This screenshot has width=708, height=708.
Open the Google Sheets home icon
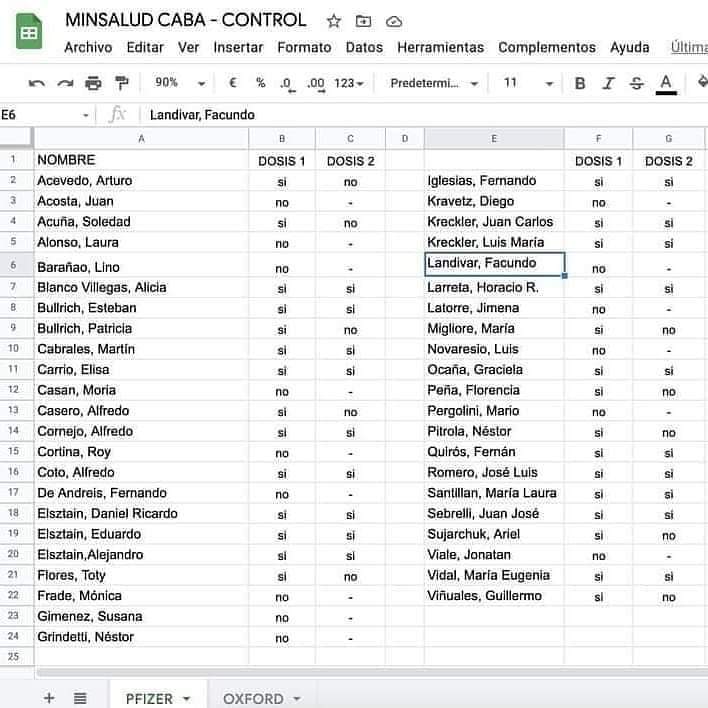29,33
